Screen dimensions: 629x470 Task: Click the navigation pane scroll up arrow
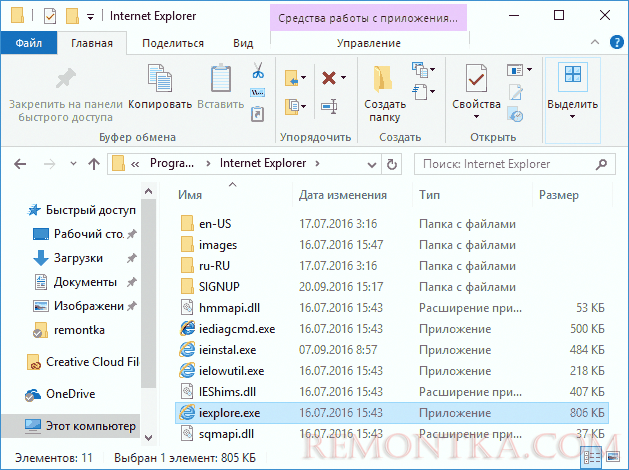[148, 191]
